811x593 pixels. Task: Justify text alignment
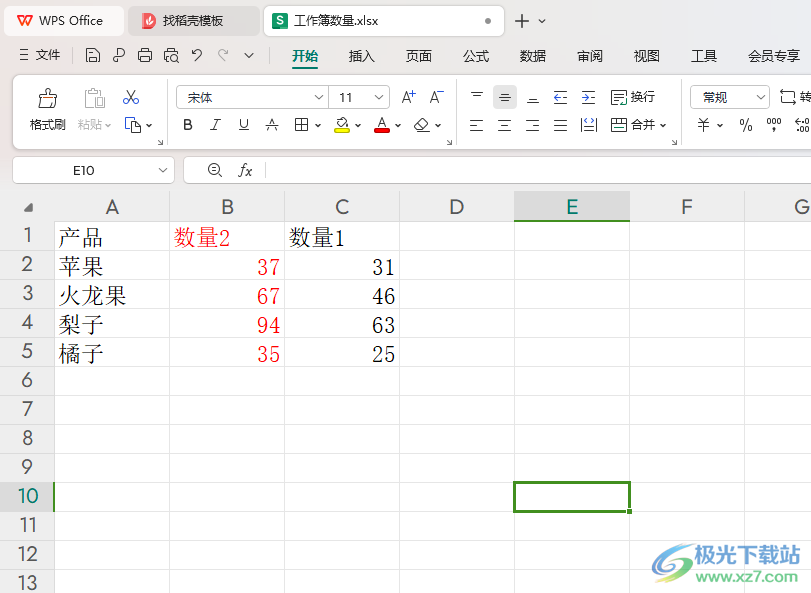[x=561, y=125]
